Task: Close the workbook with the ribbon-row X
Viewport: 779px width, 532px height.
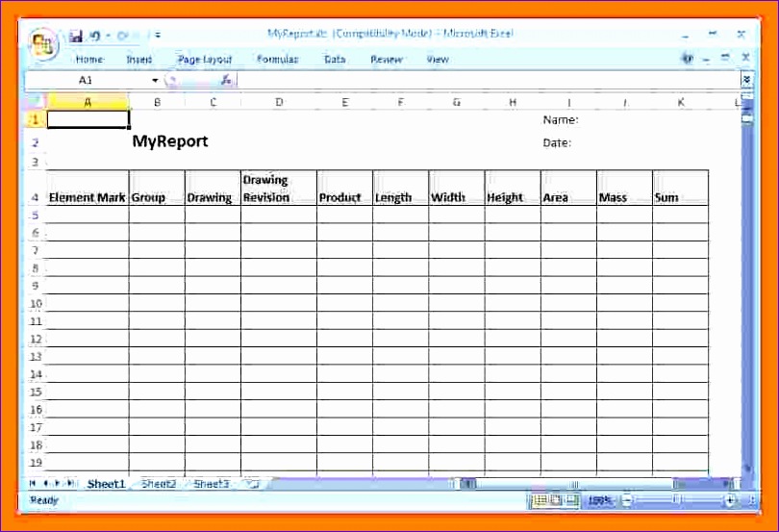Action: (745, 58)
